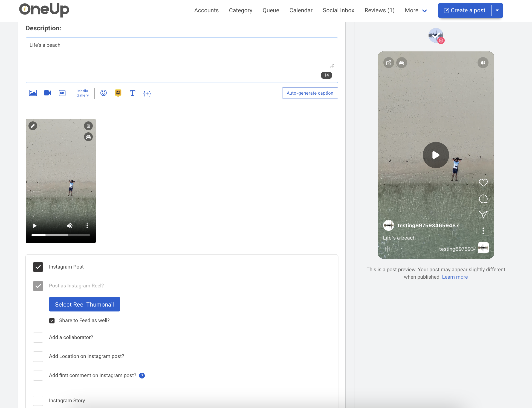Mute the preview video sound

coord(483,63)
